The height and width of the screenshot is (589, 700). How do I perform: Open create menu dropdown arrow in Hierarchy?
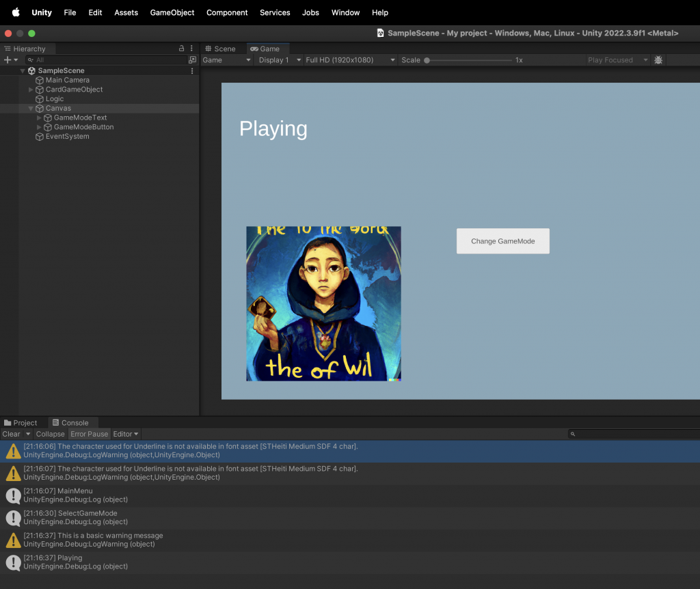point(16,60)
